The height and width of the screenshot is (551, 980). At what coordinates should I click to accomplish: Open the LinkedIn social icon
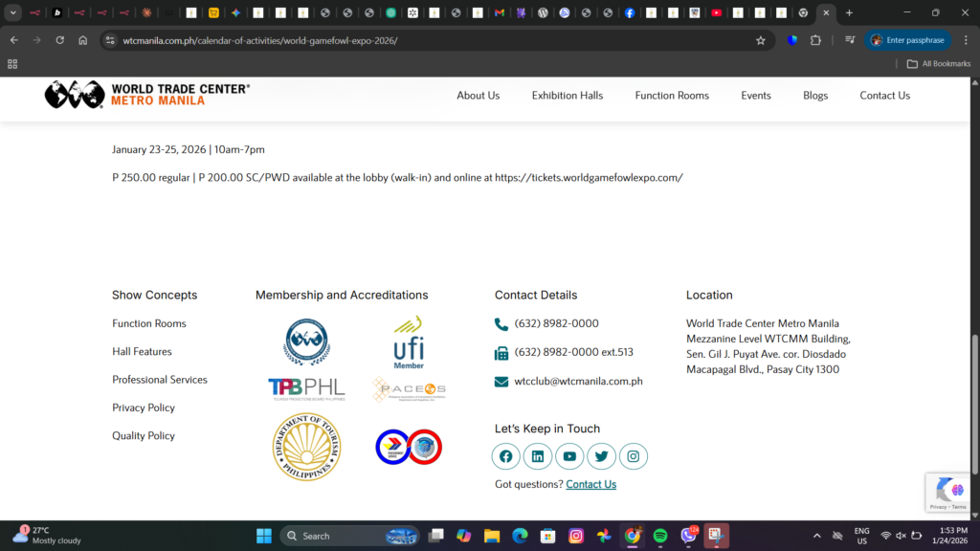coord(537,456)
